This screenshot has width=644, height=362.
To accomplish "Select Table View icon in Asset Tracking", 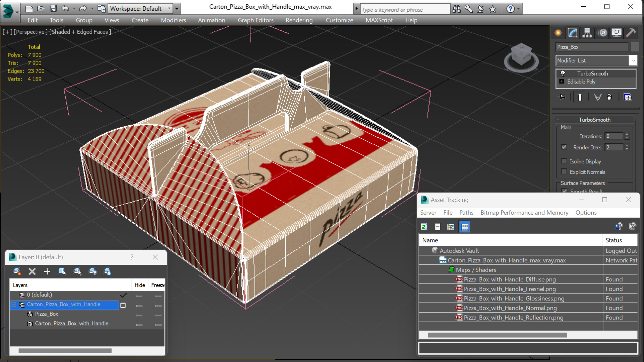I will (465, 227).
